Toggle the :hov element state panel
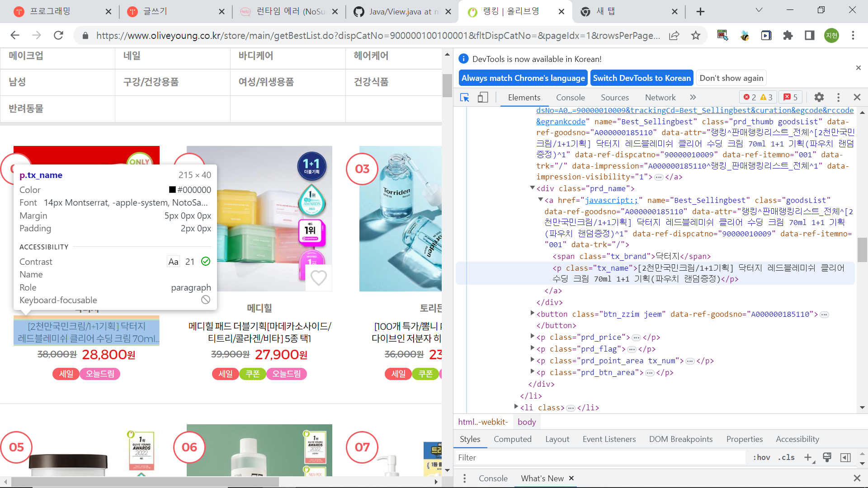This screenshot has height=488, width=868. tap(761, 457)
